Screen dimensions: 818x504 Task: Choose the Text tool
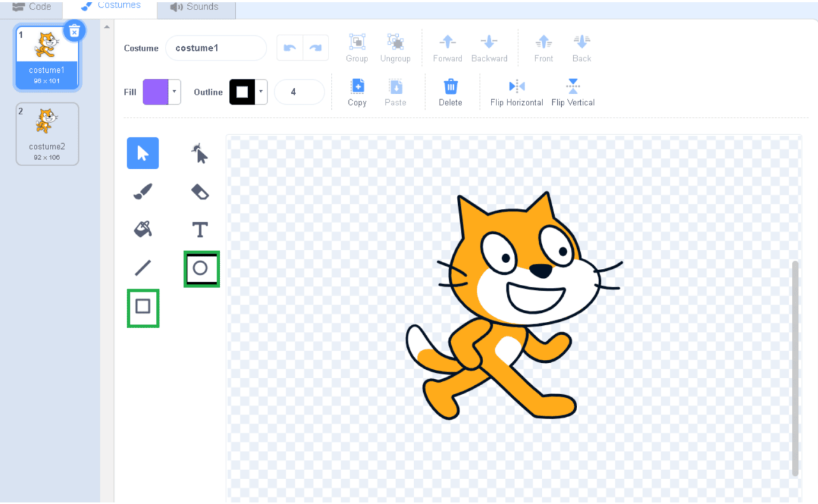coord(199,229)
